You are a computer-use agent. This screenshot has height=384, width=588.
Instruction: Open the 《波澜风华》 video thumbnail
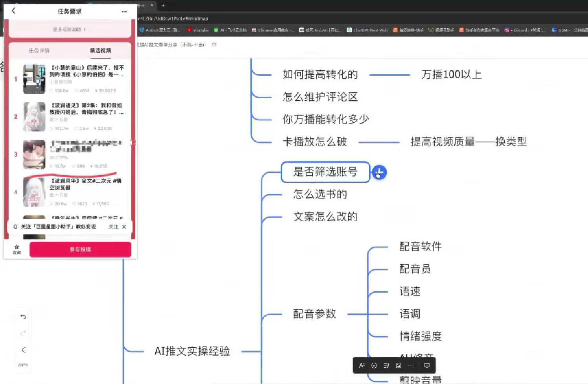click(34, 192)
